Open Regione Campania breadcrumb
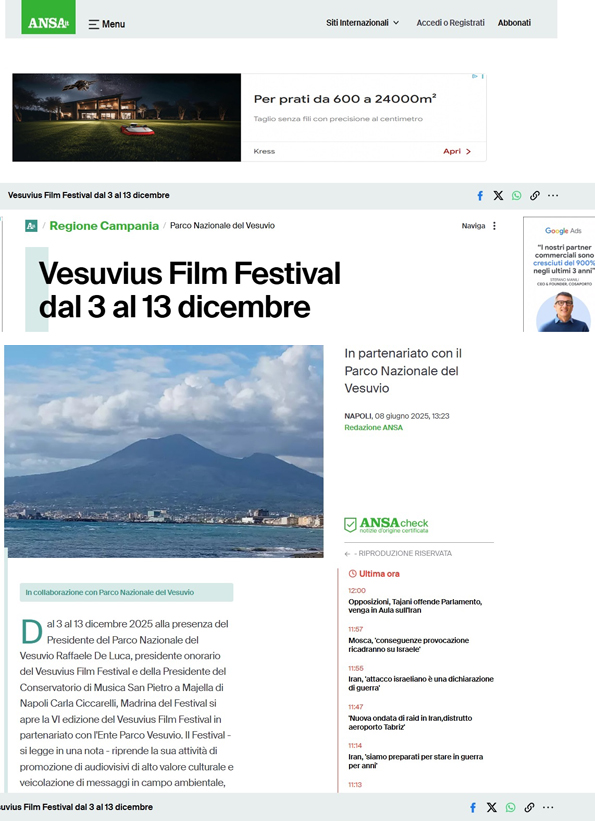The width and height of the screenshot is (595, 822). tap(104, 226)
